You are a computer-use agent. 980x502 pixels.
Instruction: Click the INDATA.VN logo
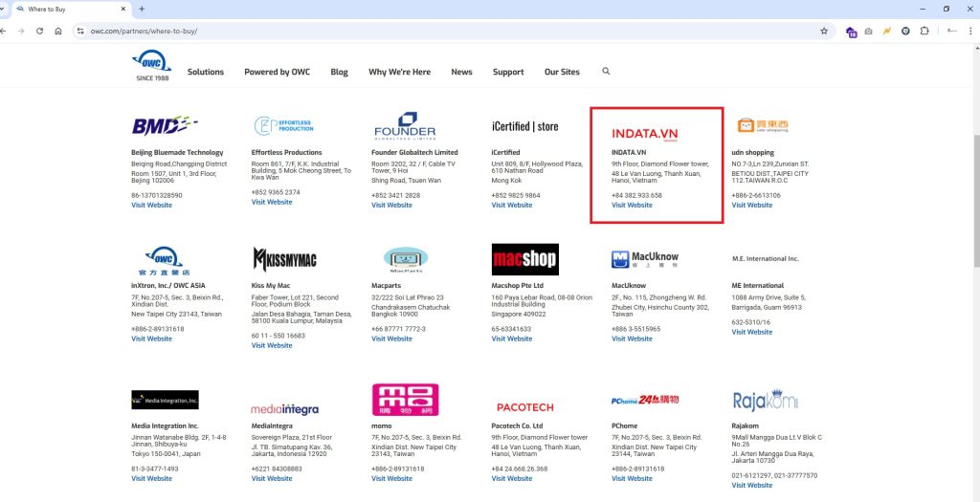point(644,134)
